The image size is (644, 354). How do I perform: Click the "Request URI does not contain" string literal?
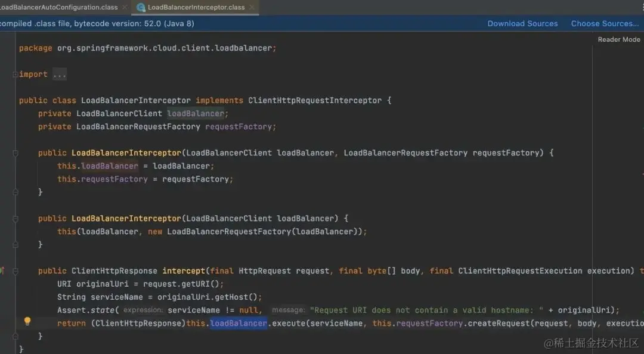pos(426,310)
